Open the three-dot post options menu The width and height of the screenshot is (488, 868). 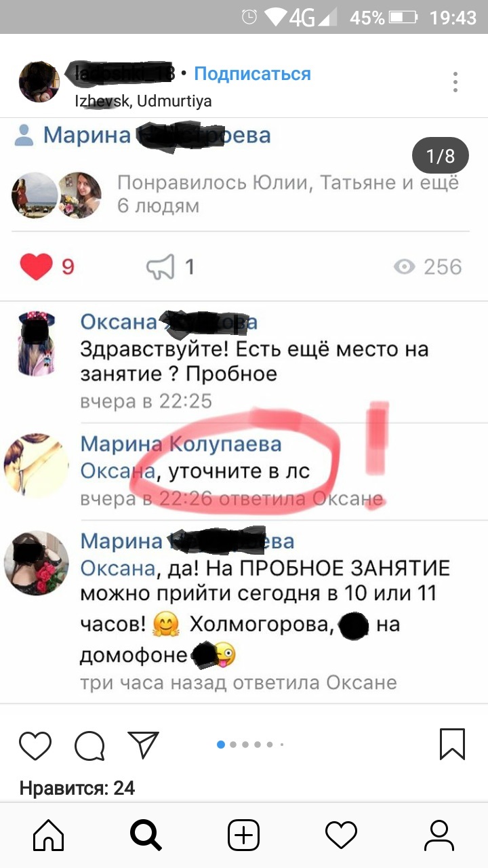(x=455, y=81)
